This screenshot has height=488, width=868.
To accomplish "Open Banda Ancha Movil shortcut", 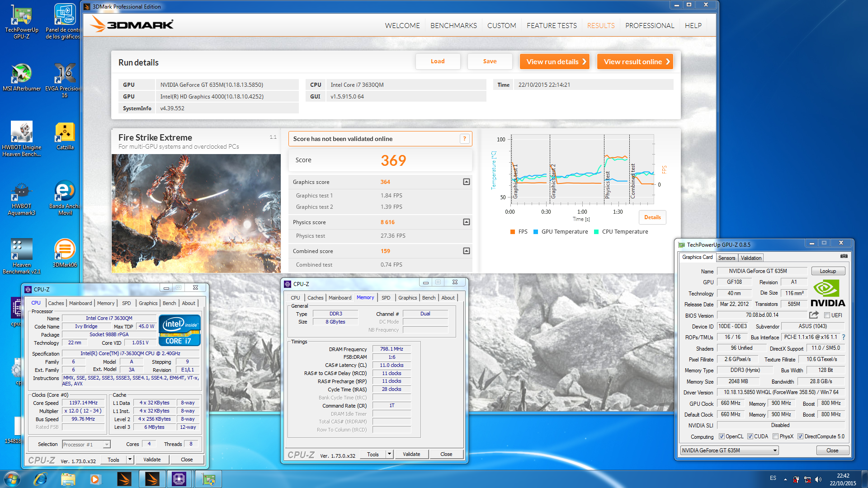I will (65, 198).
